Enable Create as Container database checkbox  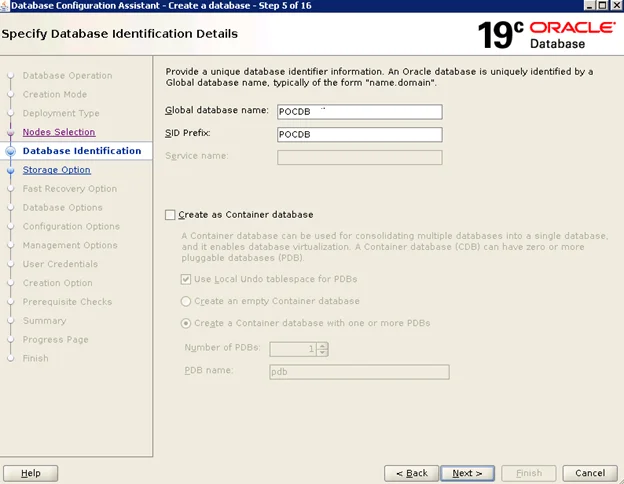(x=170, y=215)
